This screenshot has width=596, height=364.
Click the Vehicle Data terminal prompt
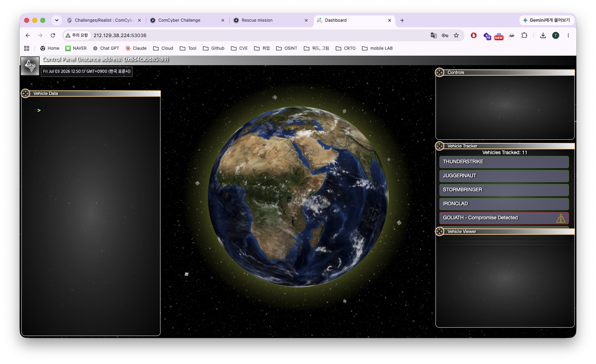point(39,110)
